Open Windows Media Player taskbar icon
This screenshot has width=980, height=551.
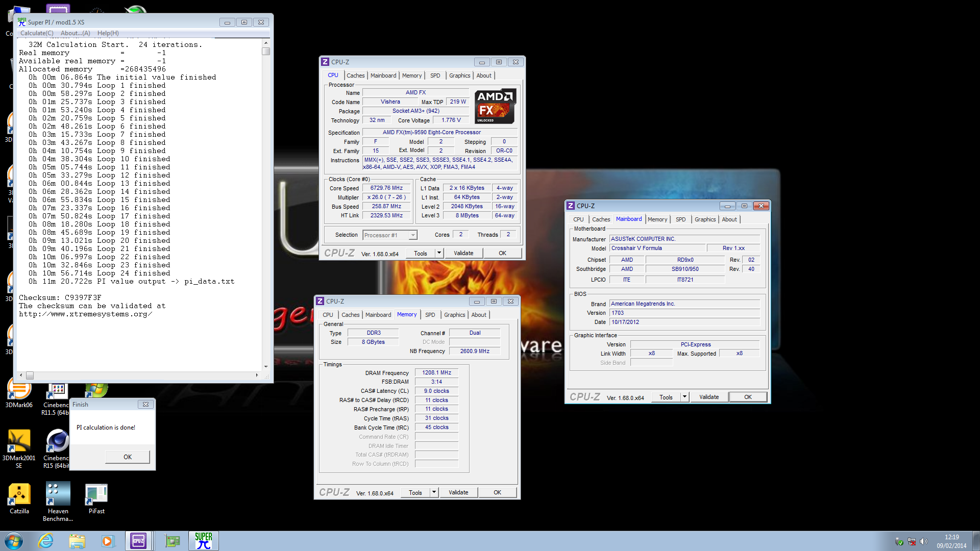point(108,541)
